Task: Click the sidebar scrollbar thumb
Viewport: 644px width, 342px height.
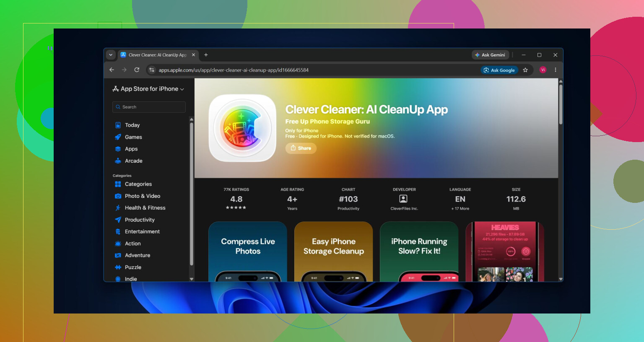Action: [x=192, y=194]
